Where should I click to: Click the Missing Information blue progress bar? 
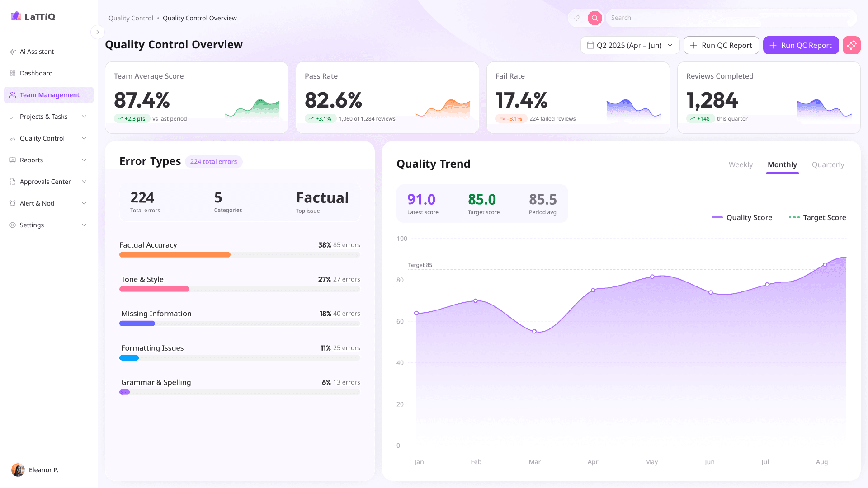pos(137,324)
